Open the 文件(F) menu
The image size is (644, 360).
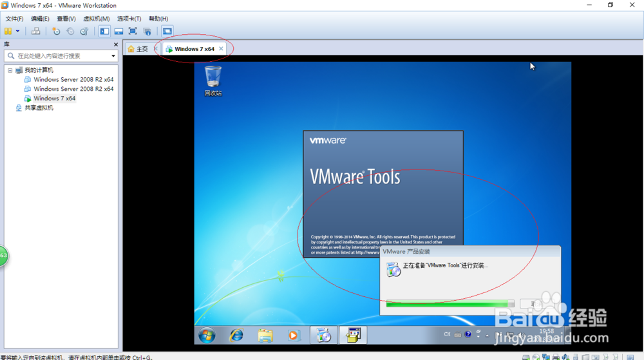point(14,19)
